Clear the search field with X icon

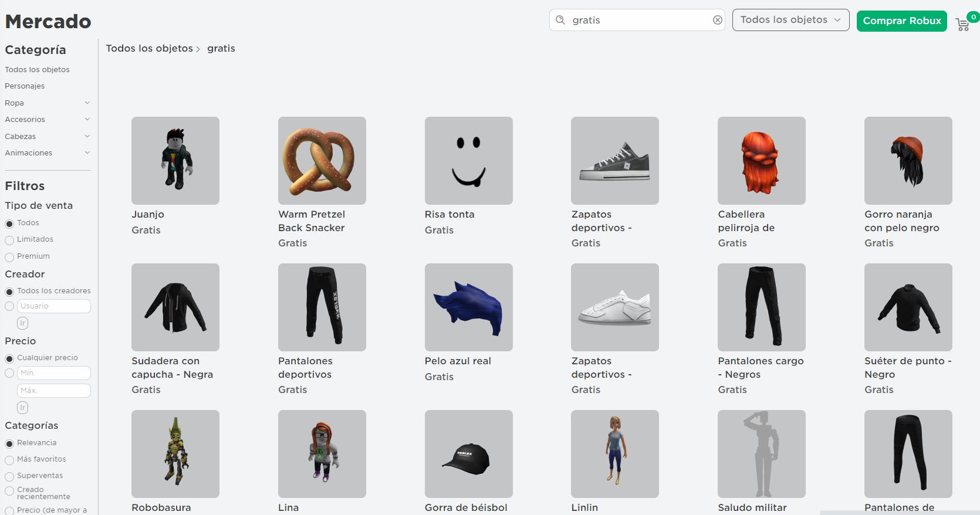tap(717, 20)
